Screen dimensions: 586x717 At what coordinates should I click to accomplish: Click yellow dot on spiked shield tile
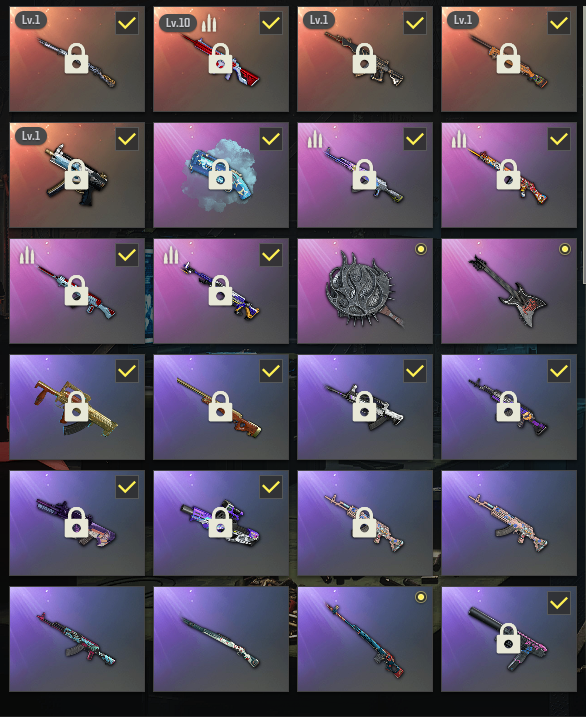point(421,249)
